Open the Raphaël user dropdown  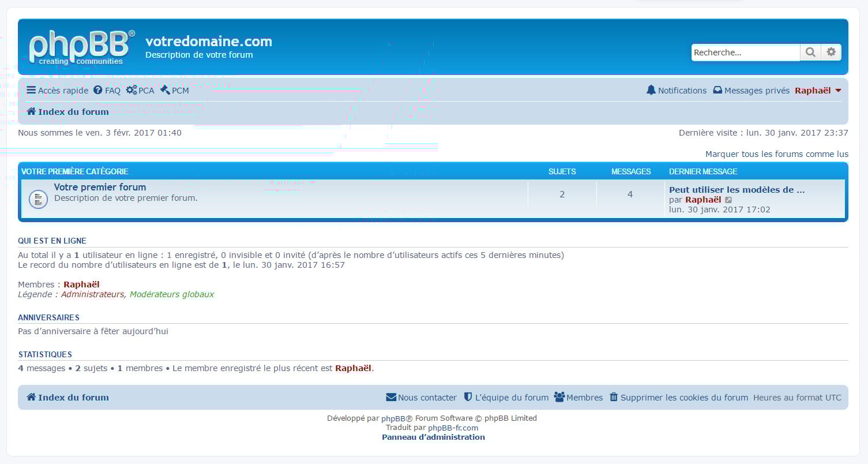[818, 91]
